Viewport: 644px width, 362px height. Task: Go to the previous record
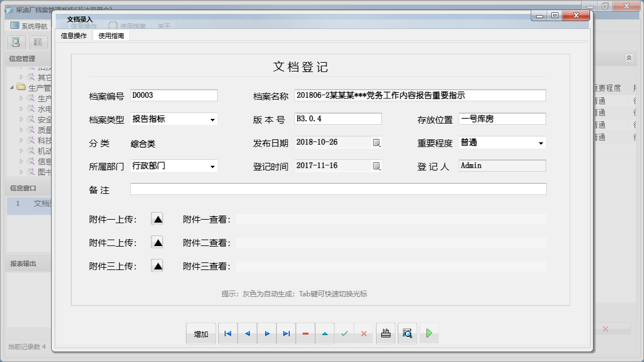point(248,333)
